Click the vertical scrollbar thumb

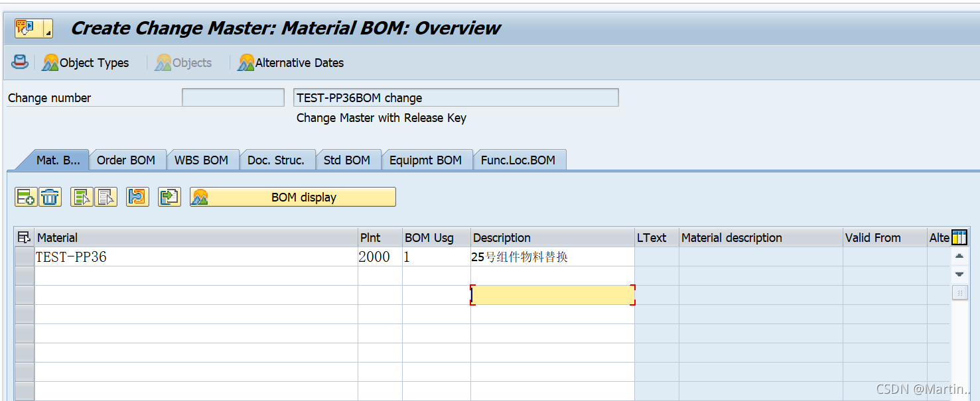tap(959, 292)
